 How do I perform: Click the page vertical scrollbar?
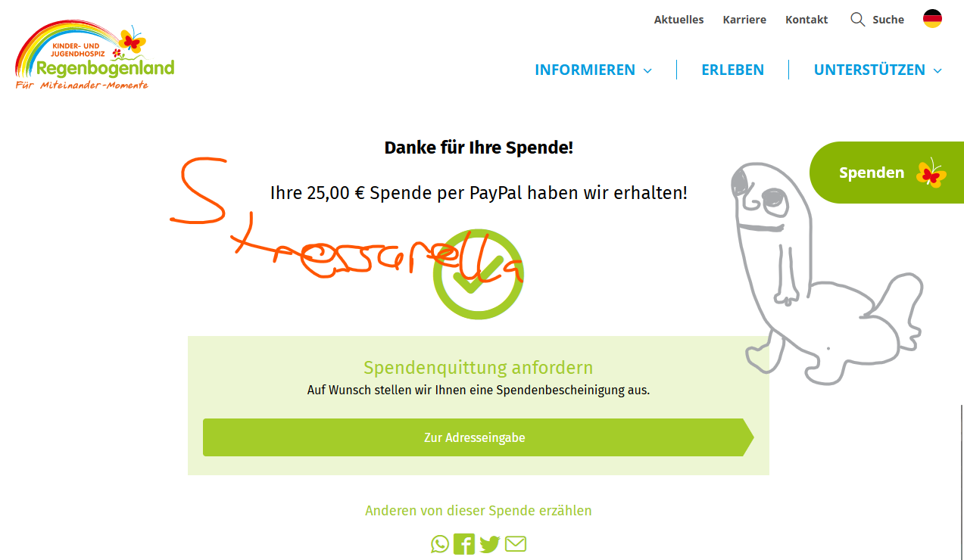(961, 481)
